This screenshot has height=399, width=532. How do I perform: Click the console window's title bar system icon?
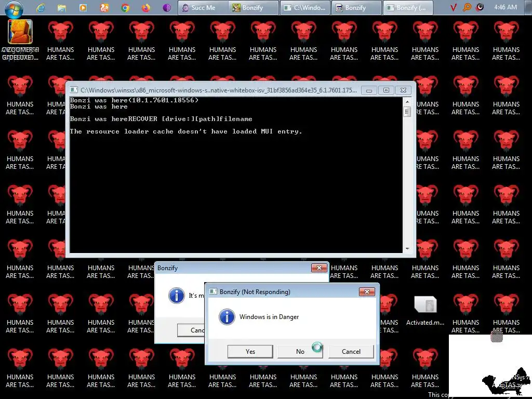click(73, 90)
